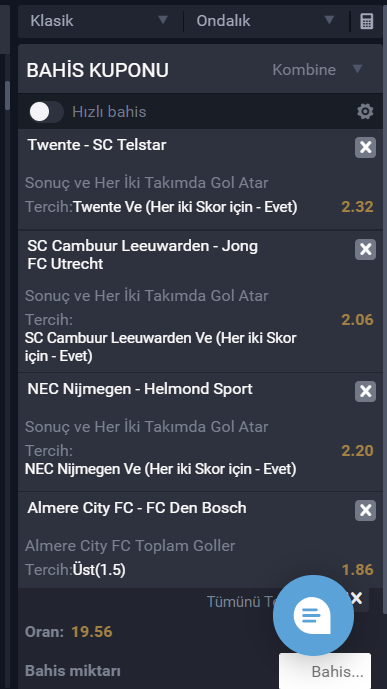
Task: Click NEC Nijmegen - Helmond Sport title
Action: pos(140,389)
